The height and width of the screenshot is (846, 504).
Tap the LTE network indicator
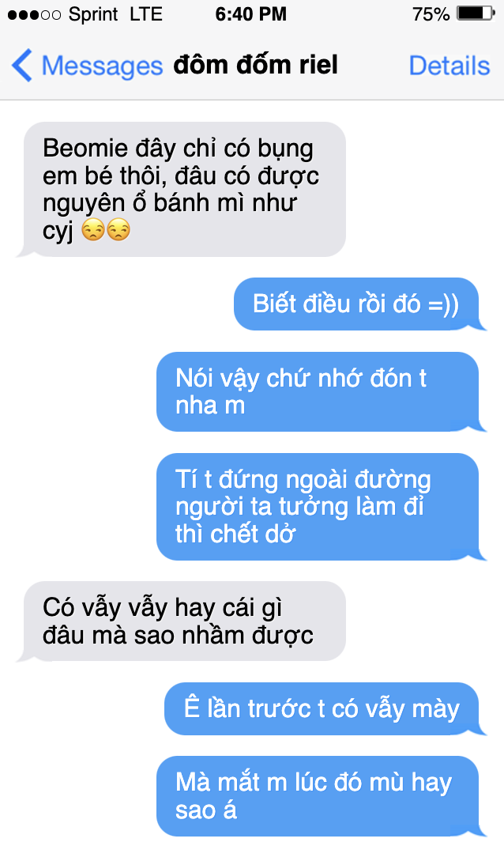pyautogui.click(x=146, y=14)
